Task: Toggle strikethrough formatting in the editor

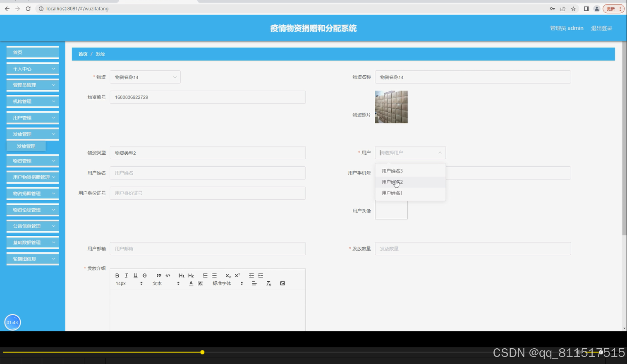Action: [x=144, y=275]
